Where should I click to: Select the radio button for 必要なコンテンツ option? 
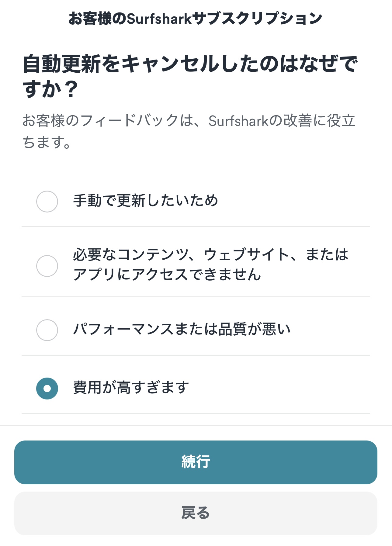pyautogui.click(x=47, y=266)
